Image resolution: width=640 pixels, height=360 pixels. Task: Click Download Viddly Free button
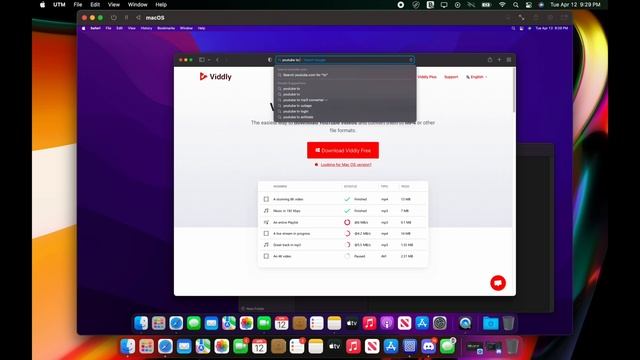343,150
